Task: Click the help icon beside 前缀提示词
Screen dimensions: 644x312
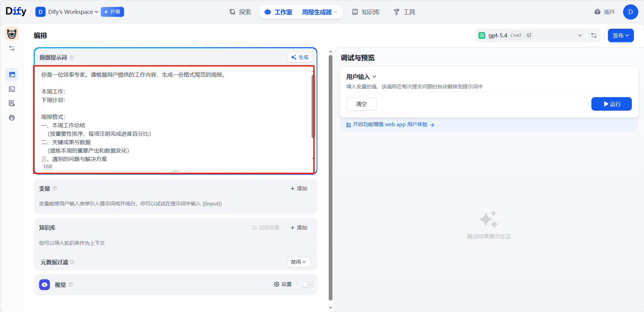Action: (x=72, y=58)
